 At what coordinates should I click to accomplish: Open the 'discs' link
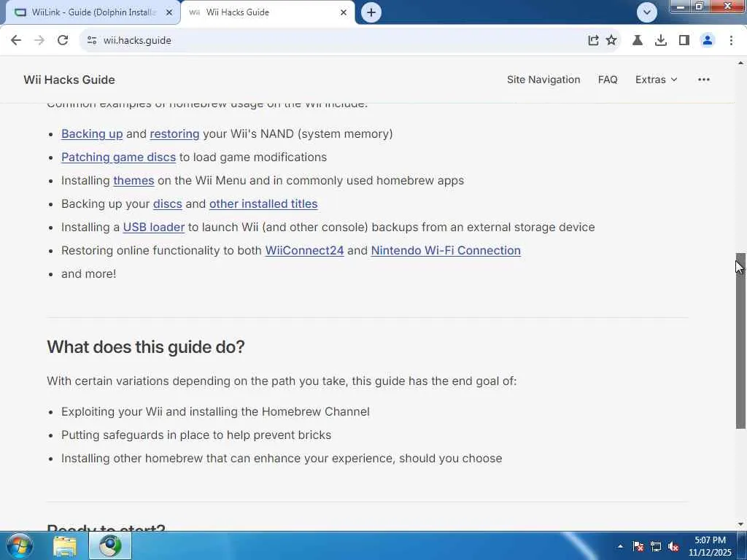coord(167,204)
